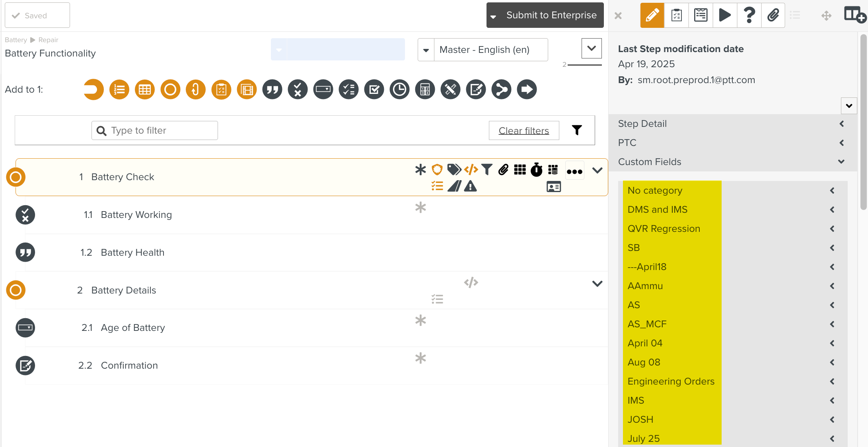Viewport: 868px width, 447px height.
Task: Open the Master - English language dropdown
Action: pyautogui.click(x=483, y=50)
